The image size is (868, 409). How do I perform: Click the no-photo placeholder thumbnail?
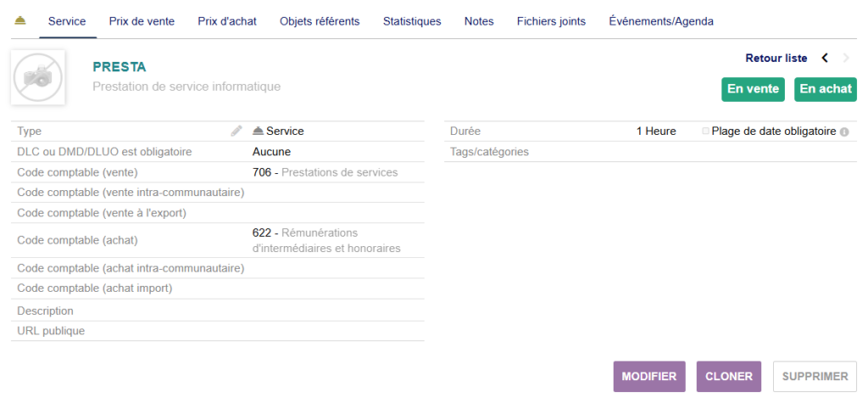click(x=38, y=77)
